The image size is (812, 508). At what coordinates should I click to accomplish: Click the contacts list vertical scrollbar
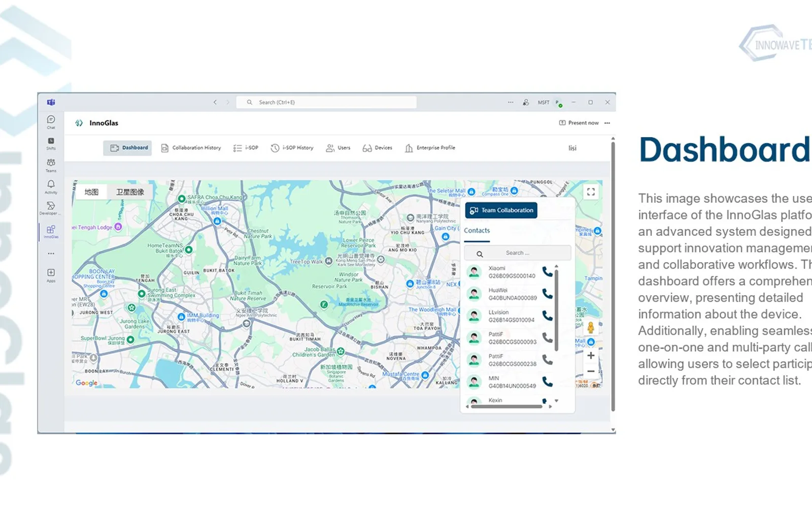pos(556,310)
